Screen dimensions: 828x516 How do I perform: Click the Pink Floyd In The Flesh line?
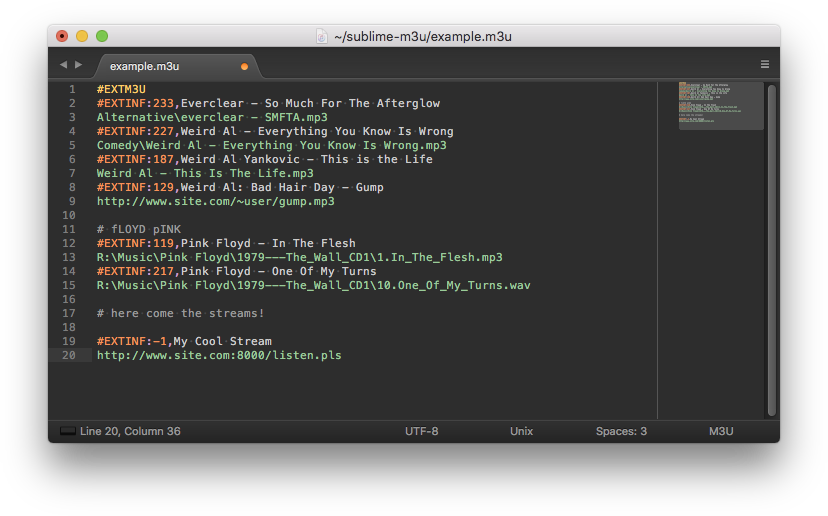[x=226, y=243]
